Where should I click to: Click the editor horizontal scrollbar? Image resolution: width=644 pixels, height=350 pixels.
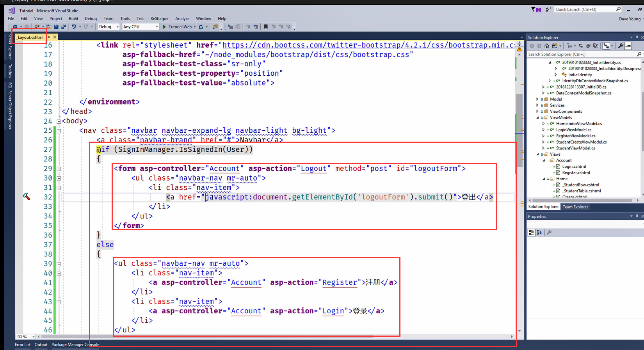tap(207, 336)
